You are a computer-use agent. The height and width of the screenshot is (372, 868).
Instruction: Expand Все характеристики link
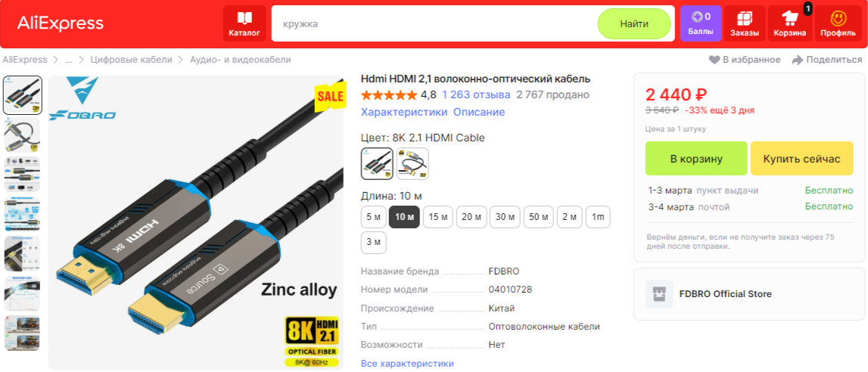pos(407,363)
